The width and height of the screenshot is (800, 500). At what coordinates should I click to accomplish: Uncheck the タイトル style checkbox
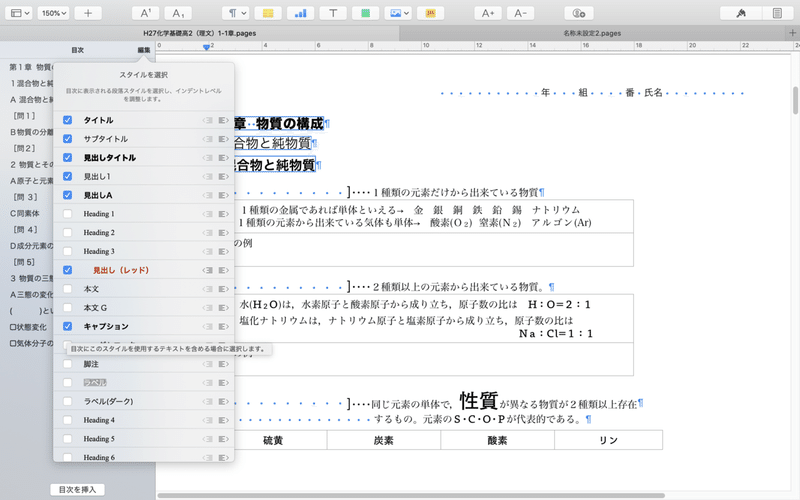pyautogui.click(x=67, y=120)
